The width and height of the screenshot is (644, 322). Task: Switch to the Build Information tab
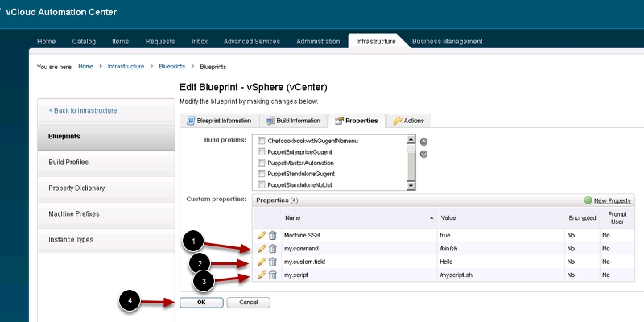pos(294,121)
